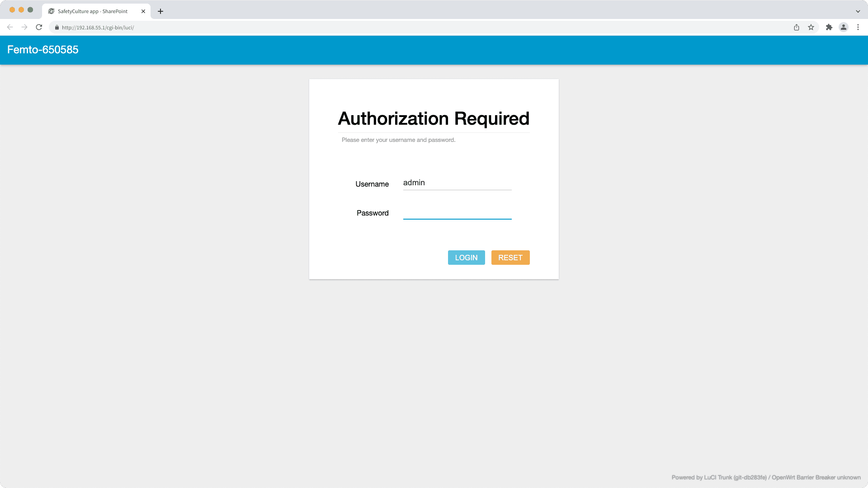Open the share icon in the toolbar

coord(796,27)
